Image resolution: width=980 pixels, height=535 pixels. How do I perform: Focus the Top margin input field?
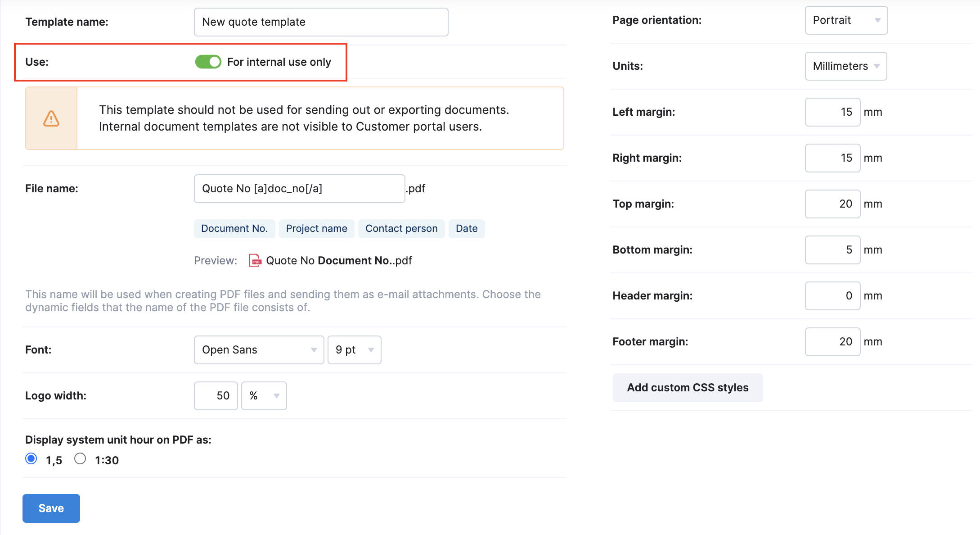pyautogui.click(x=832, y=204)
